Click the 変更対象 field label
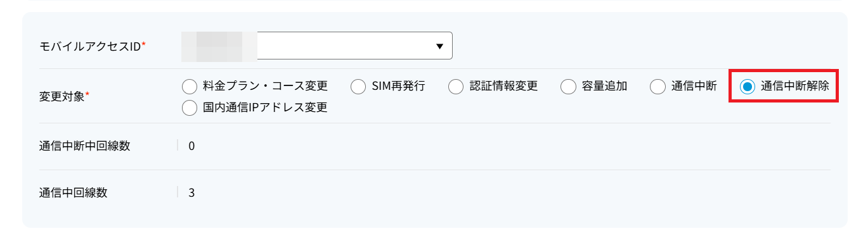 (64, 97)
